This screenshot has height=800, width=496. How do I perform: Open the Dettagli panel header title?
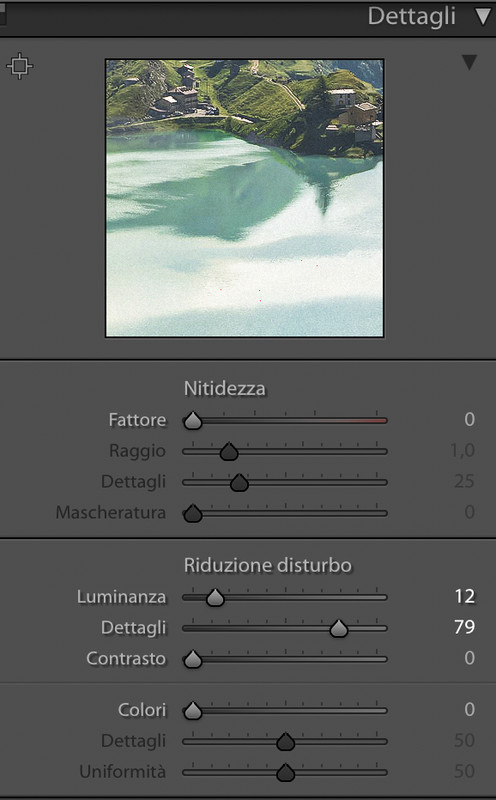pyautogui.click(x=411, y=16)
